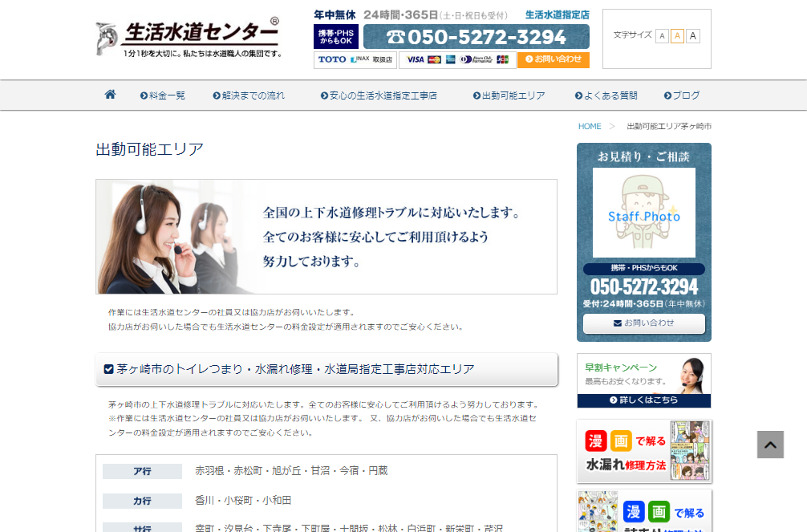This screenshot has width=807, height=532.
Task: Click the credit card logos banner
Action: [x=457, y=60]
